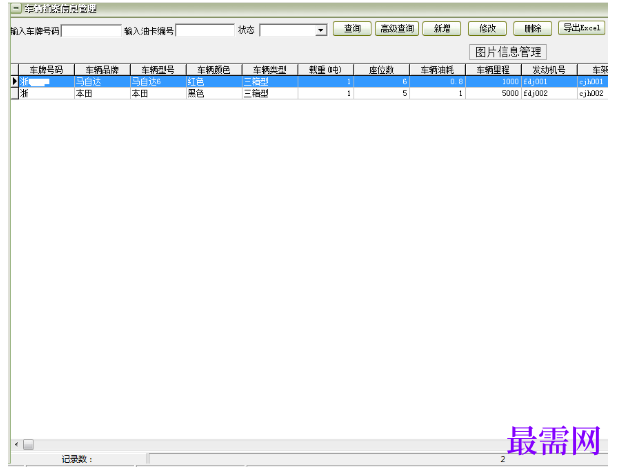Screen dimensions: 619x472
Task: Click the 新增 add button
Action: point(442,28)
